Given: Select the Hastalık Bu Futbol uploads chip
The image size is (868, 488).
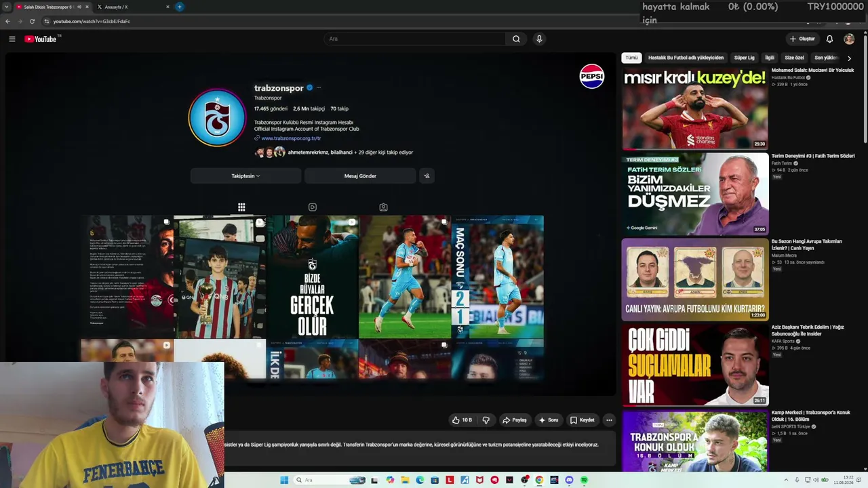Looking at the screenshot, I should (686, 58).
